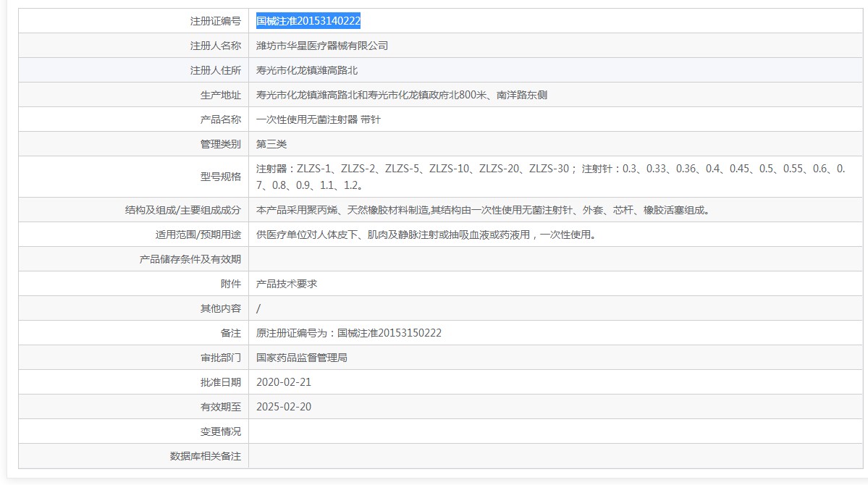
Task: Click the 变更情况 label
Action: click(220, 431)
